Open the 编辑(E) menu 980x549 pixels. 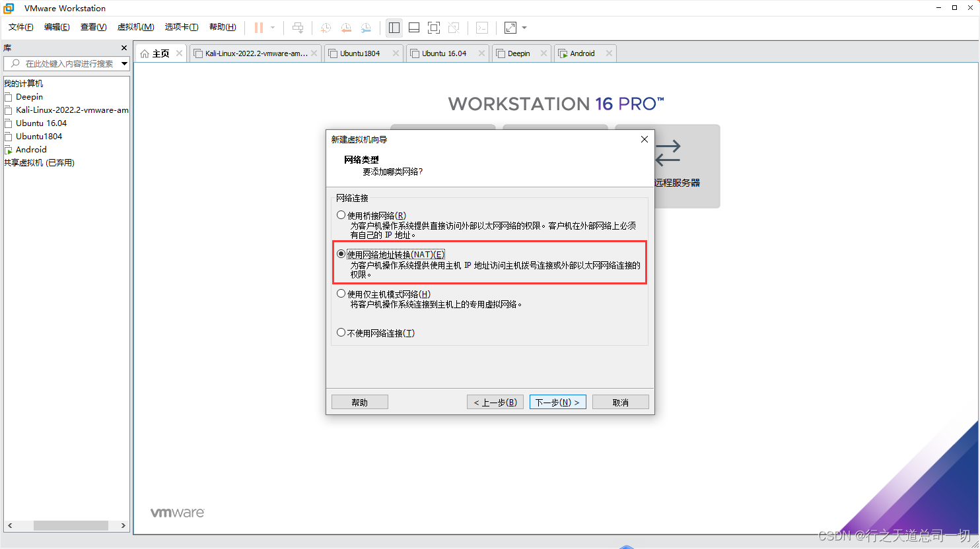[57, 27]
